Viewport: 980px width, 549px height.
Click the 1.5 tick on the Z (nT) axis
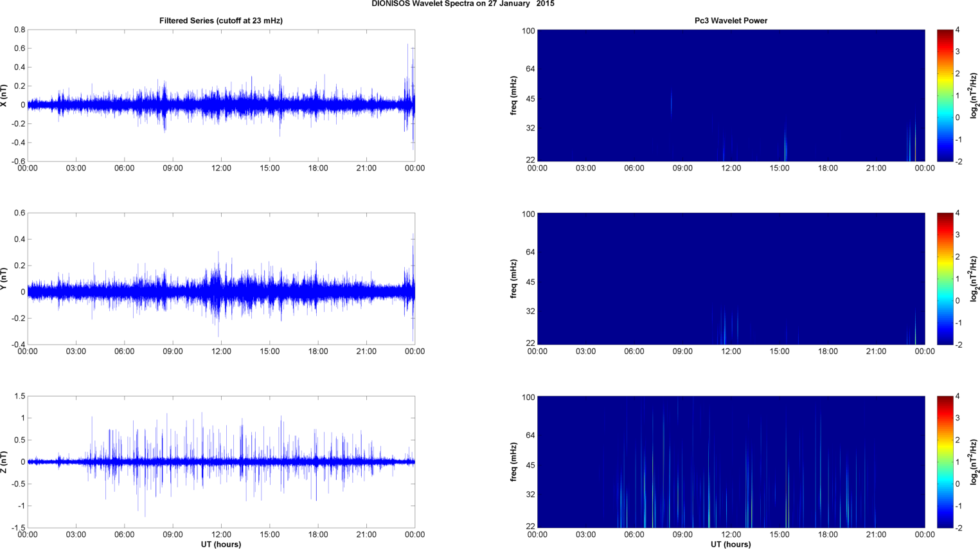19,397
